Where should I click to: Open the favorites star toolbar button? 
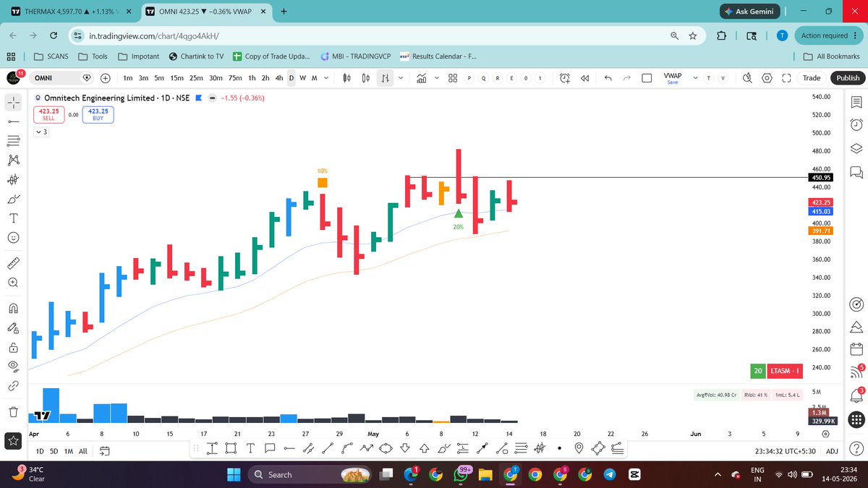pyautogui.click(x=13, y=440)
